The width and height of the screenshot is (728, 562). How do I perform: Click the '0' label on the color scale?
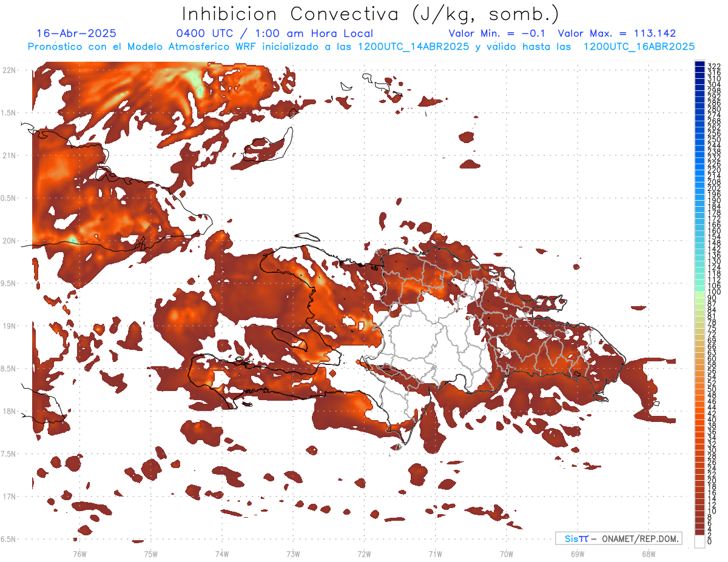710,541
